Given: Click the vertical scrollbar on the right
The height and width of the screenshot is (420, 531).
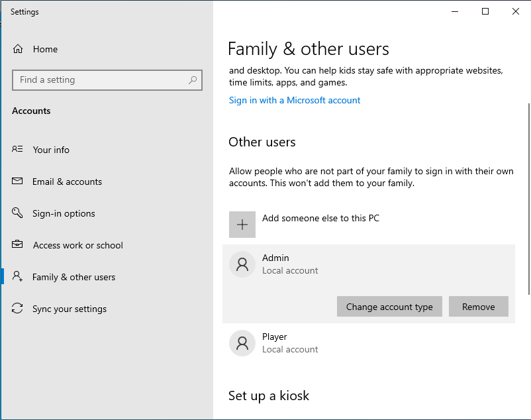Looking at the screenshot, I should [x=528, y=199].
